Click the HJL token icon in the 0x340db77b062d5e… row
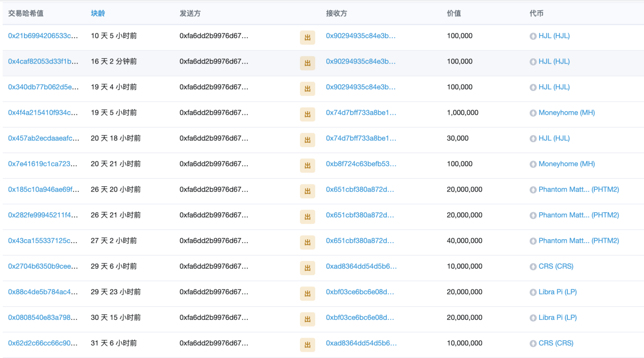 point(533,87)
